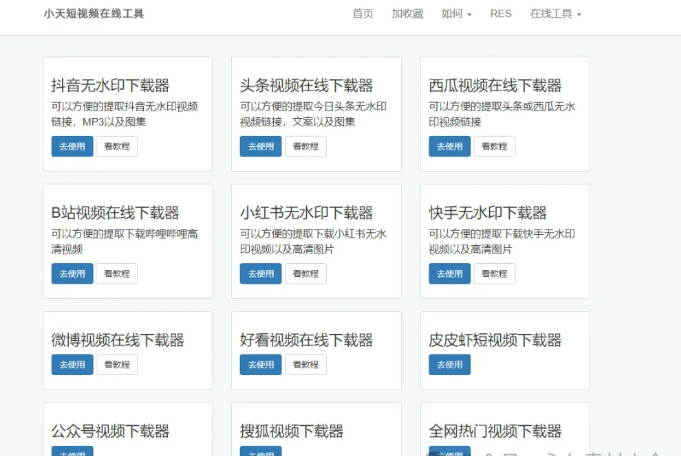
Task: Click description mentioning 快手无水印印视频以及高清图片
Action: coord(502,241)
